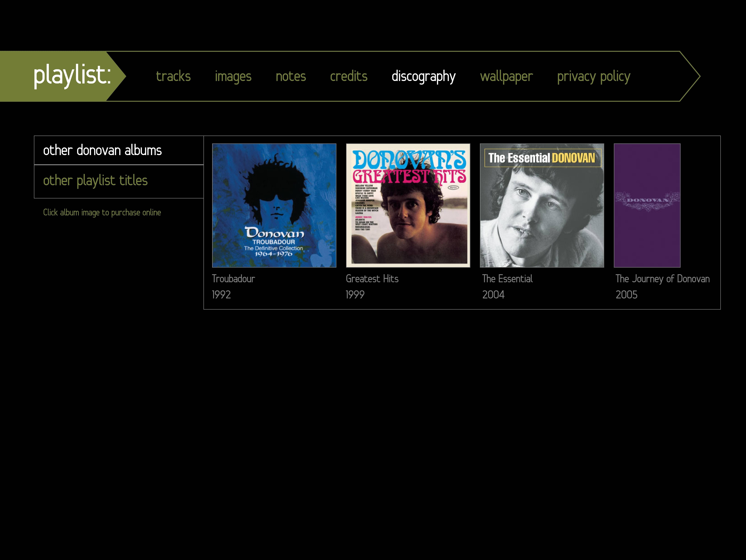Screen dimensions: 746x560
Task: Open the Troubadour album cover
Action: tap(274, 206)
